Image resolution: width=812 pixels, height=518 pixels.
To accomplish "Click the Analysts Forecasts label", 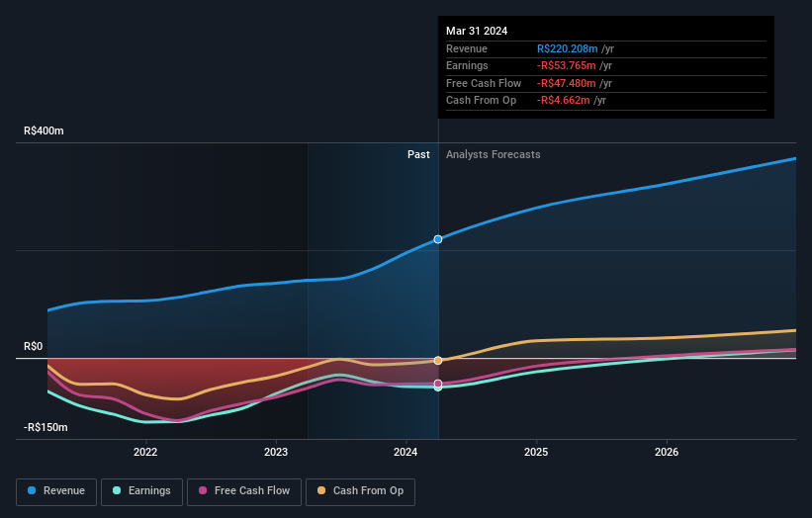I will (x=493, y=154).
